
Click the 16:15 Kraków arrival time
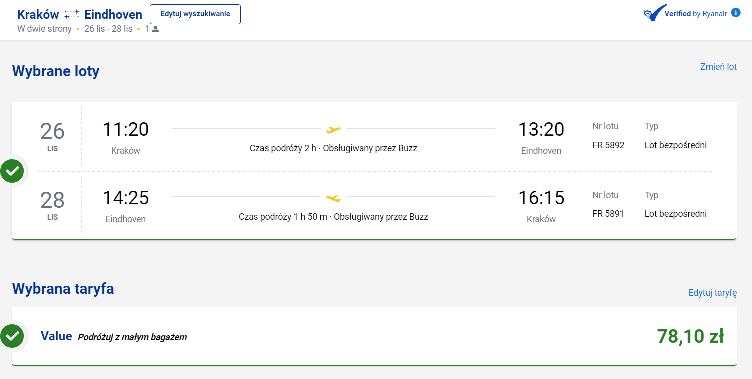click(541, 198)
